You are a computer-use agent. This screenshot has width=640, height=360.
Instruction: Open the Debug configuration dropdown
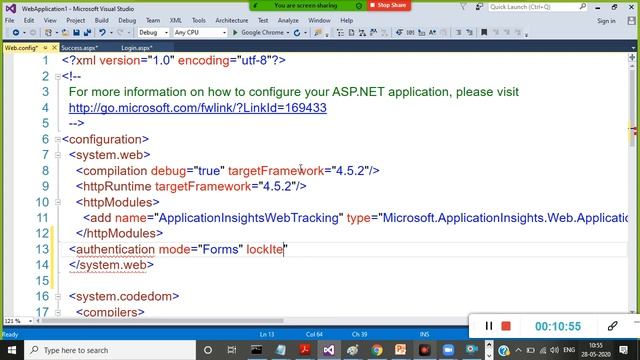click(153, 32)
